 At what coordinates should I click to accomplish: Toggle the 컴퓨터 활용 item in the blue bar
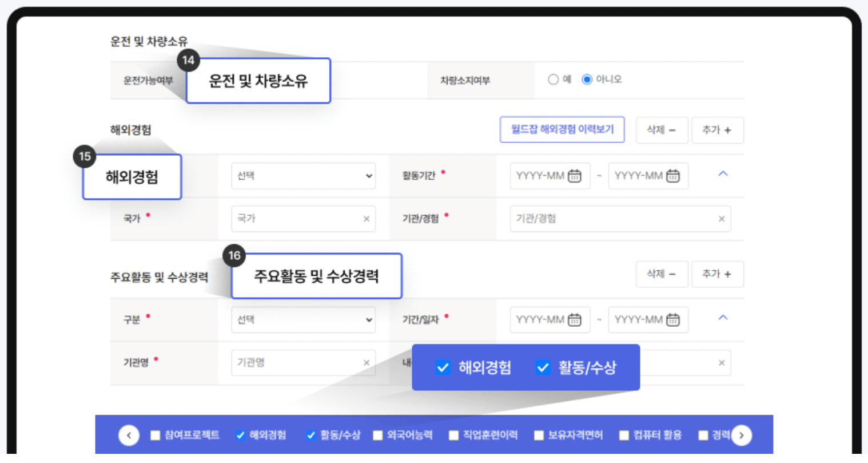tap(624, 435)
